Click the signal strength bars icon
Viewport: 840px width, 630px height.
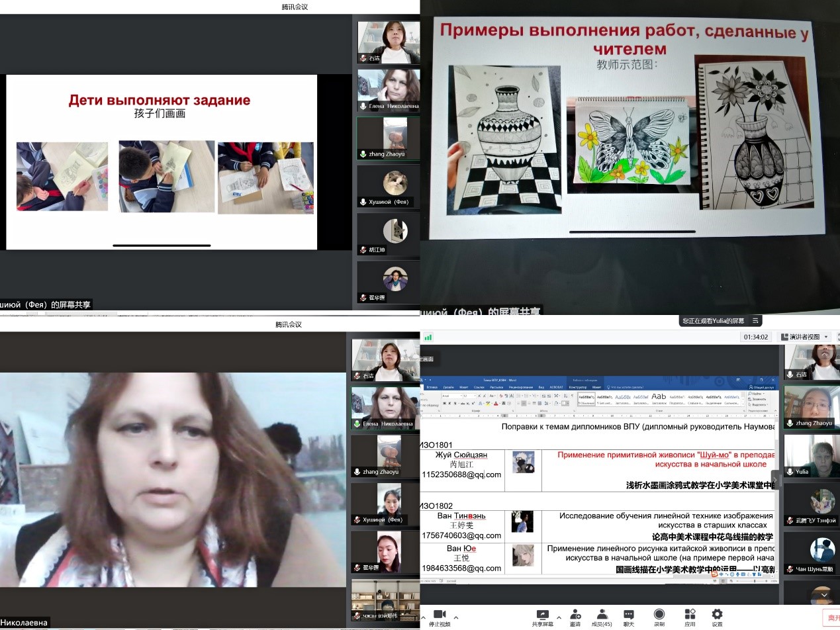pyautogui.click(x=428, y=337)
